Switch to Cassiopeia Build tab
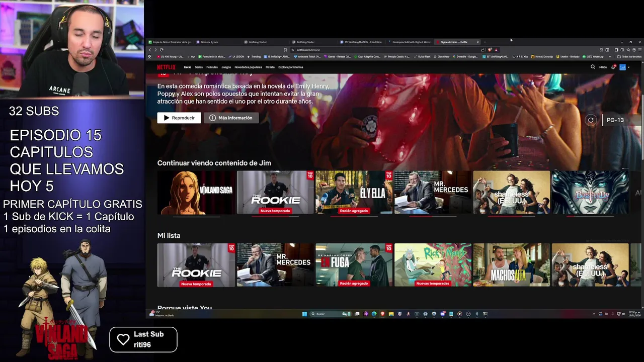The height and width of the screenshot is (362, 644). tap(410, 42)
